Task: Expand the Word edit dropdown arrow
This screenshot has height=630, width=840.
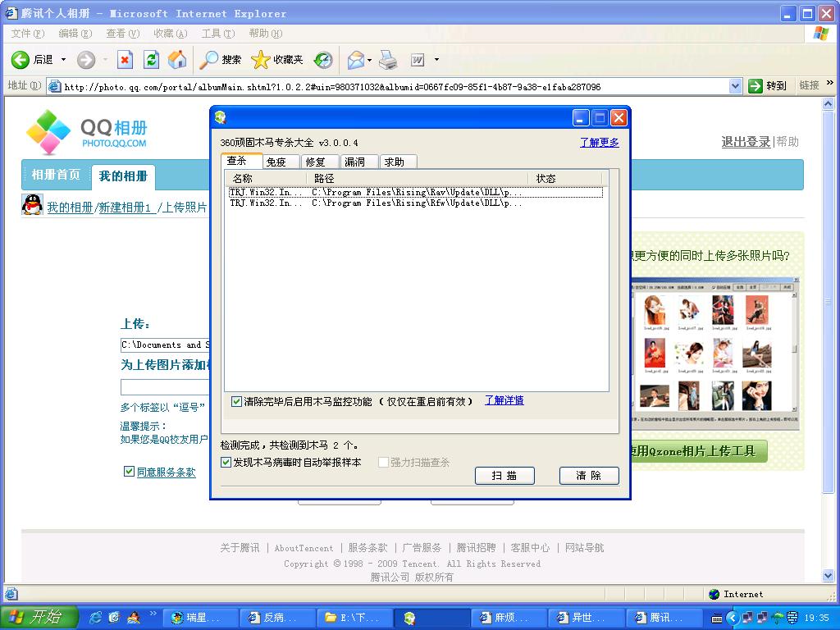Action: (436, 59)
